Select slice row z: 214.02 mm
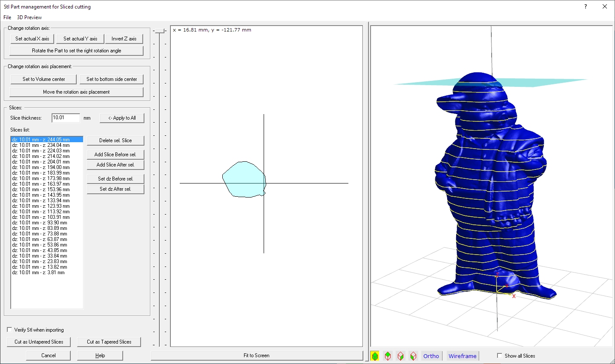 [x=47, y=156]
